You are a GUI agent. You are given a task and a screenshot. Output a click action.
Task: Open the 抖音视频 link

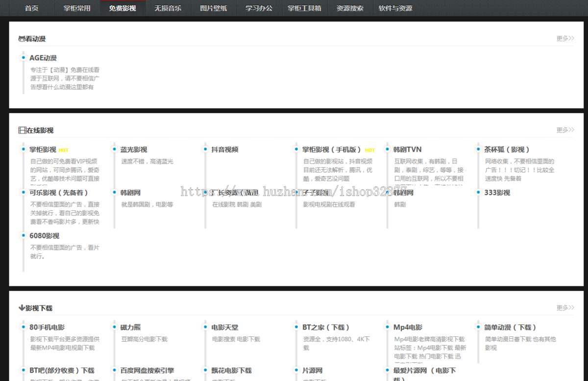click(225, 150)
